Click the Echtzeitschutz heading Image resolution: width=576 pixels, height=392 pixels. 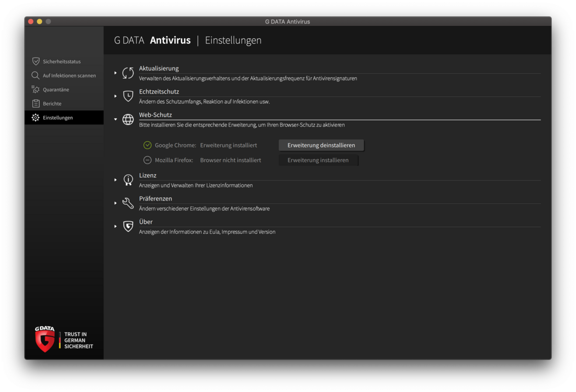[x=159, y=91]
